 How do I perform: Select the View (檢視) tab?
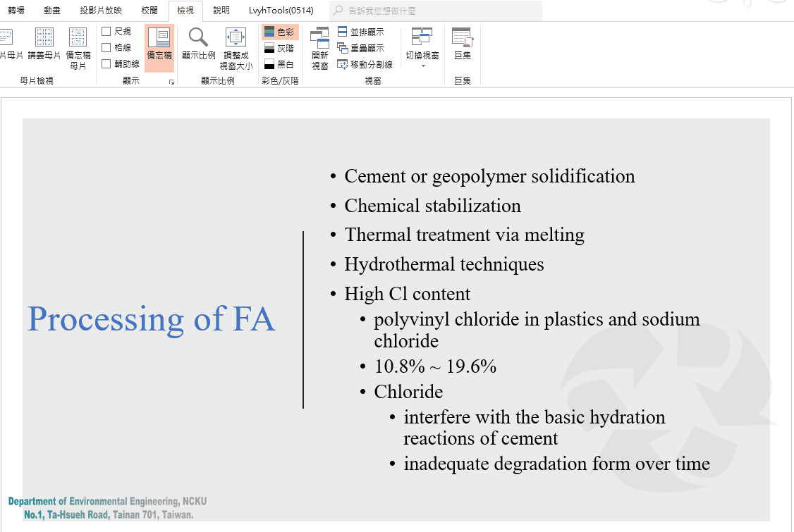pyautogui.click(x=185, y=10)
